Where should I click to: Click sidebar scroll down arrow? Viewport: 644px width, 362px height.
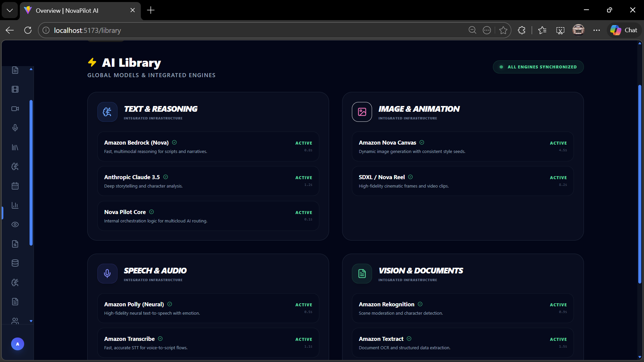point(31,321)
